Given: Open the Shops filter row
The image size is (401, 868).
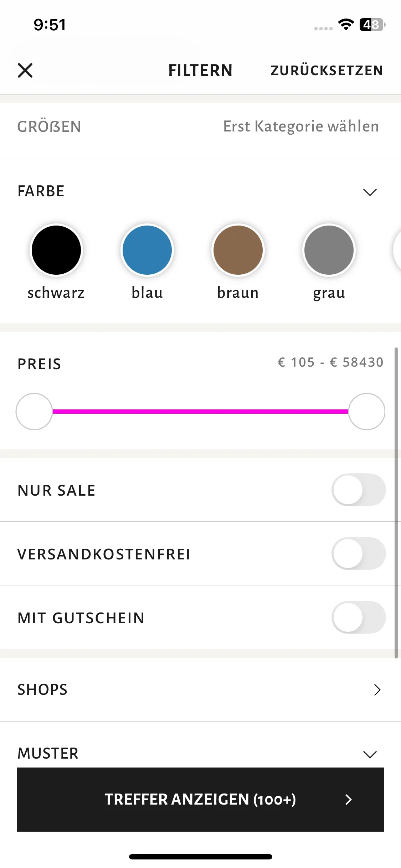Looking at the screenshot, I should pos(200,689).
